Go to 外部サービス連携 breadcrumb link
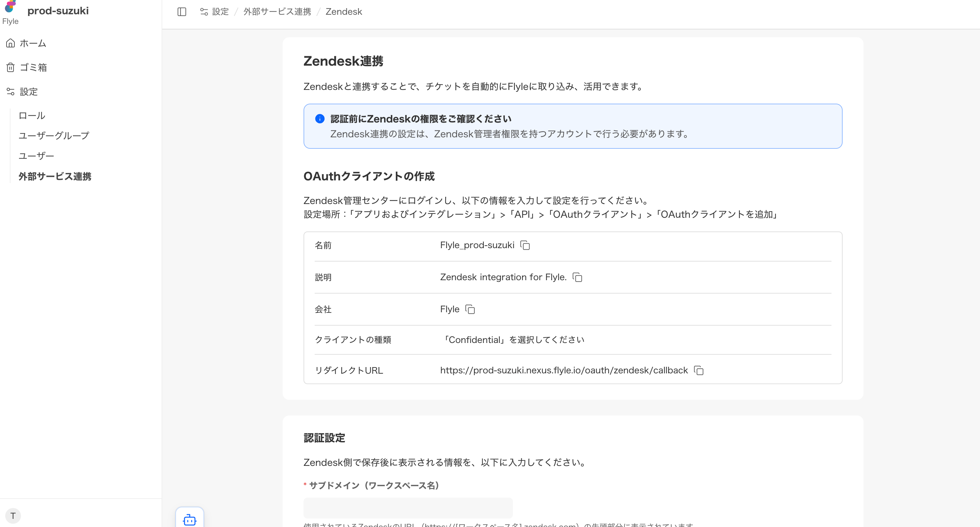The height and width of the screenshot is (527, 980). (277, 12)
